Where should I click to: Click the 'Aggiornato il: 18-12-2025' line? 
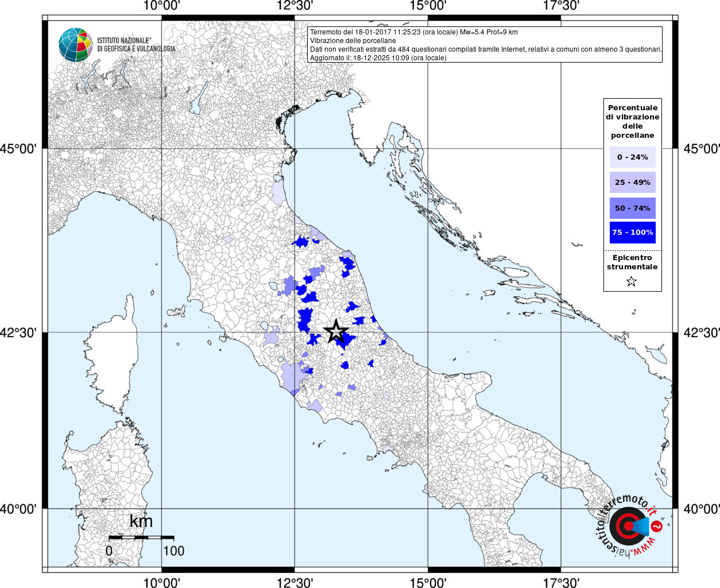pos(378,58)
